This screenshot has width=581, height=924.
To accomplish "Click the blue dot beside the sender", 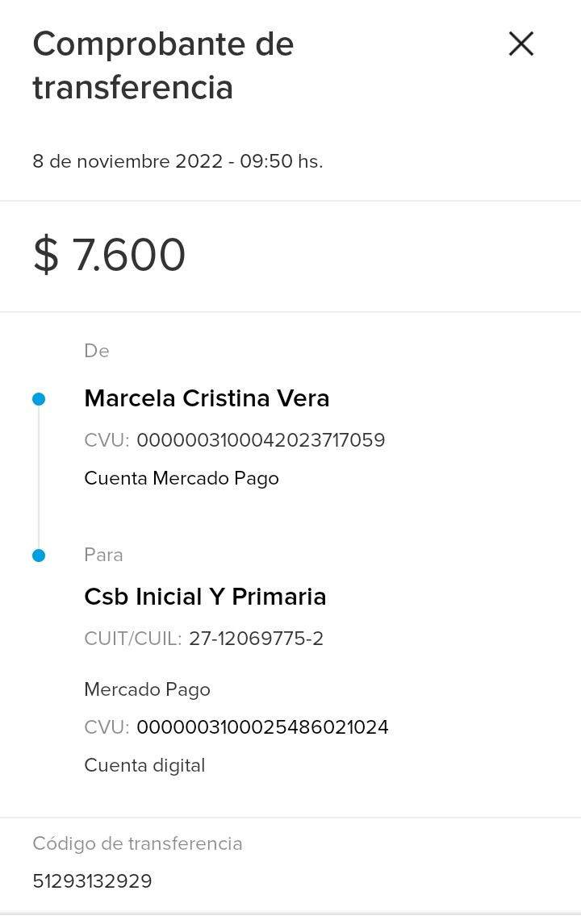I will [x=39, y=399].
